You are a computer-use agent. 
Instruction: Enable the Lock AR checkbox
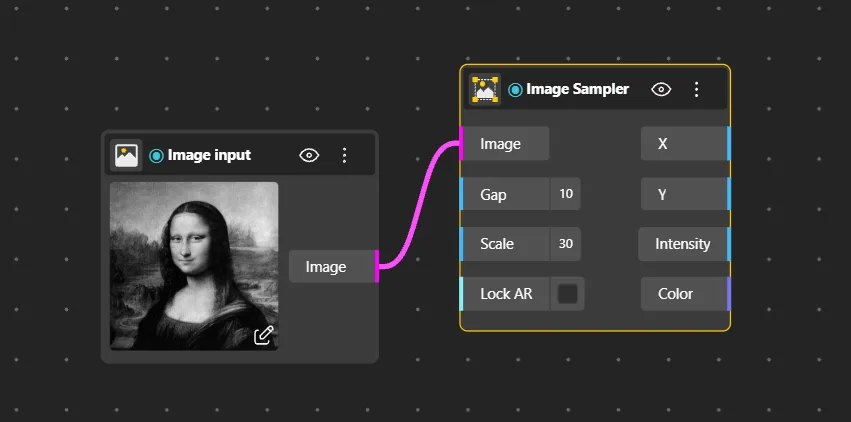coord(568,294)
